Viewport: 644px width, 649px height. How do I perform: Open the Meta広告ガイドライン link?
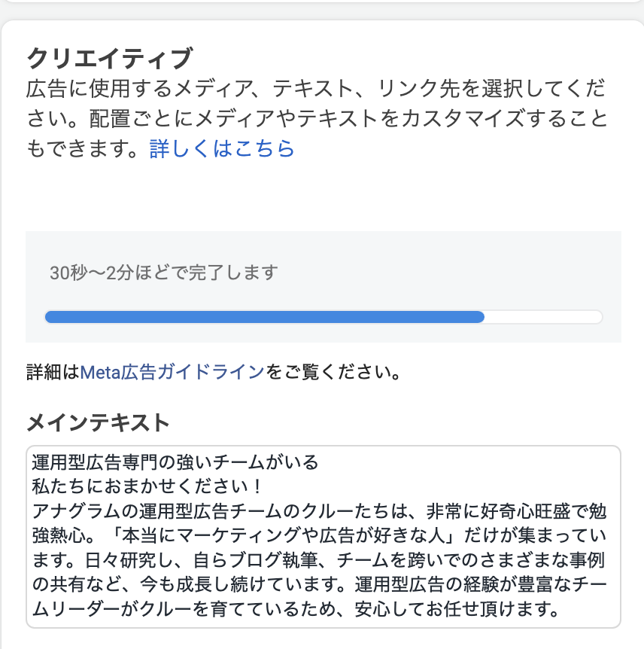point(172,371)
